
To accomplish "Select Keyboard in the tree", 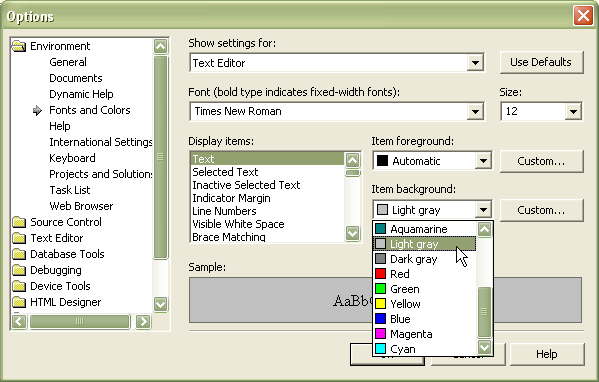I will [72, 158].
